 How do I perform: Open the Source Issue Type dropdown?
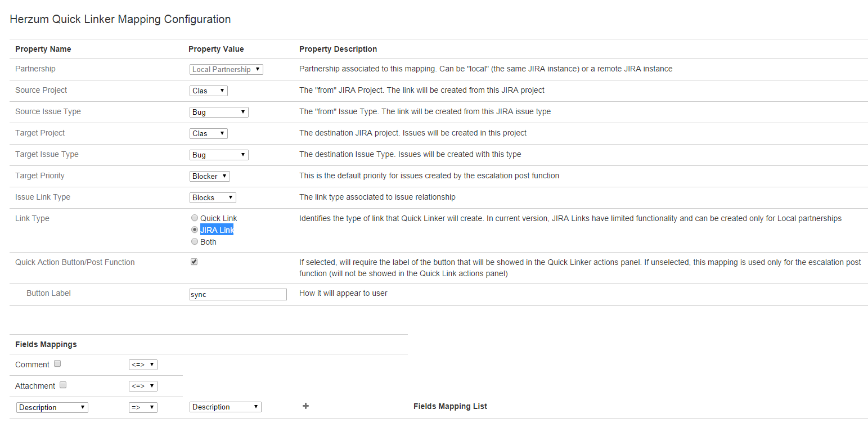point(219,112)
